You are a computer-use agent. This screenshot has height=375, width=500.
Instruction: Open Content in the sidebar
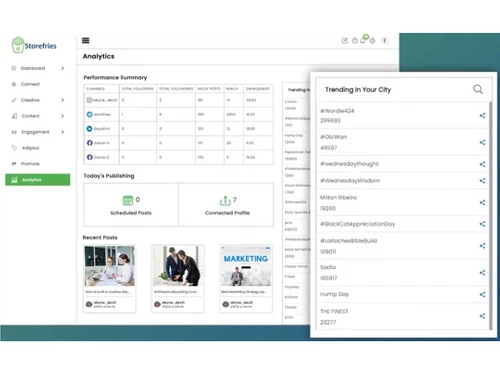coord(31,116)
